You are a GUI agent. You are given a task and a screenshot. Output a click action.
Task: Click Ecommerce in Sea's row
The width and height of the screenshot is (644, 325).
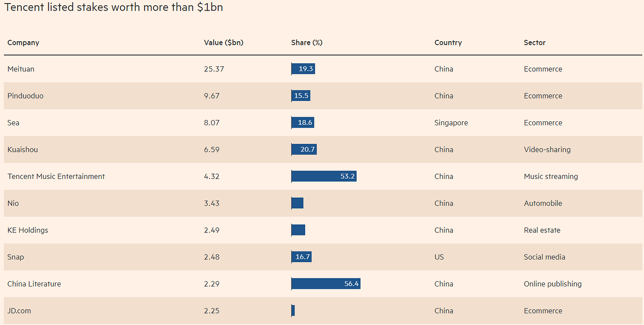tap(543, 123)
